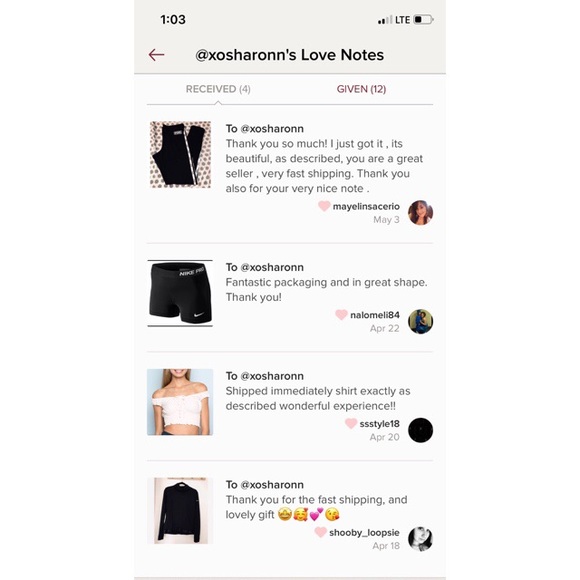View the Nike Pro shorts listing thumbnail
The image size is (580, 580).
tap(180, 293)
